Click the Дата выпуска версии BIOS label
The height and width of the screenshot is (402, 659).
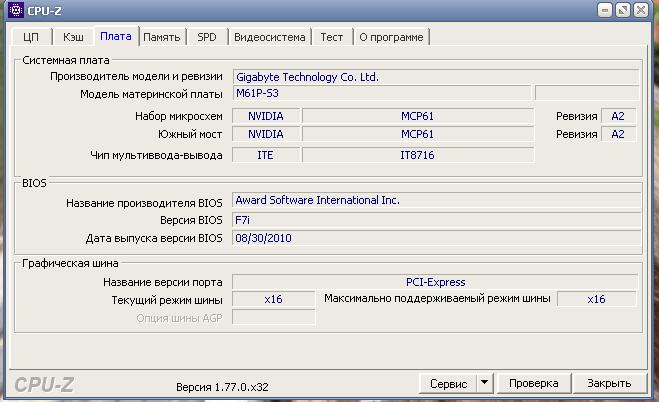tap(154, 238)
